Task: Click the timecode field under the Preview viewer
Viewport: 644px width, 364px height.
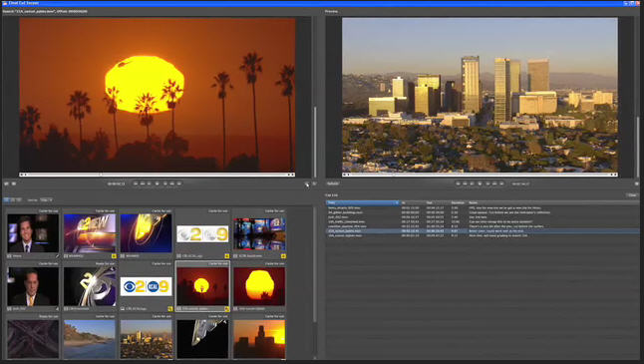Action: [x=520, y=183]
